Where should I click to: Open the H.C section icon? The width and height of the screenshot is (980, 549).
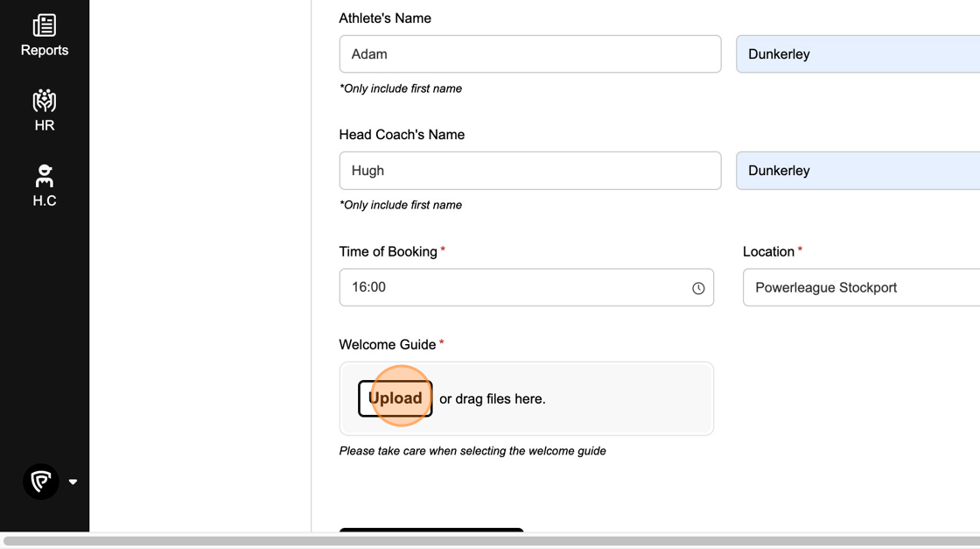[45, 176]
